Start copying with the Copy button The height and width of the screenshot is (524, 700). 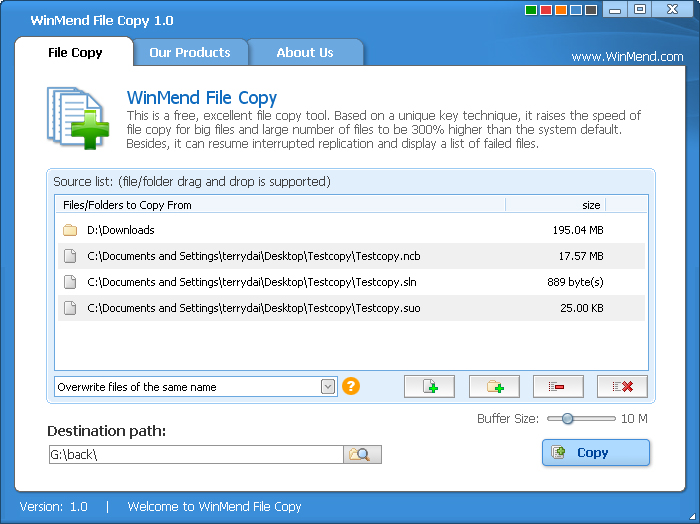click(596, 453)
